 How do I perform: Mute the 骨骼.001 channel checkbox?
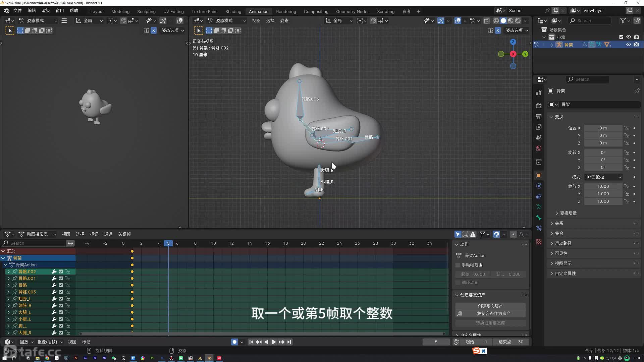pos(61,279)
